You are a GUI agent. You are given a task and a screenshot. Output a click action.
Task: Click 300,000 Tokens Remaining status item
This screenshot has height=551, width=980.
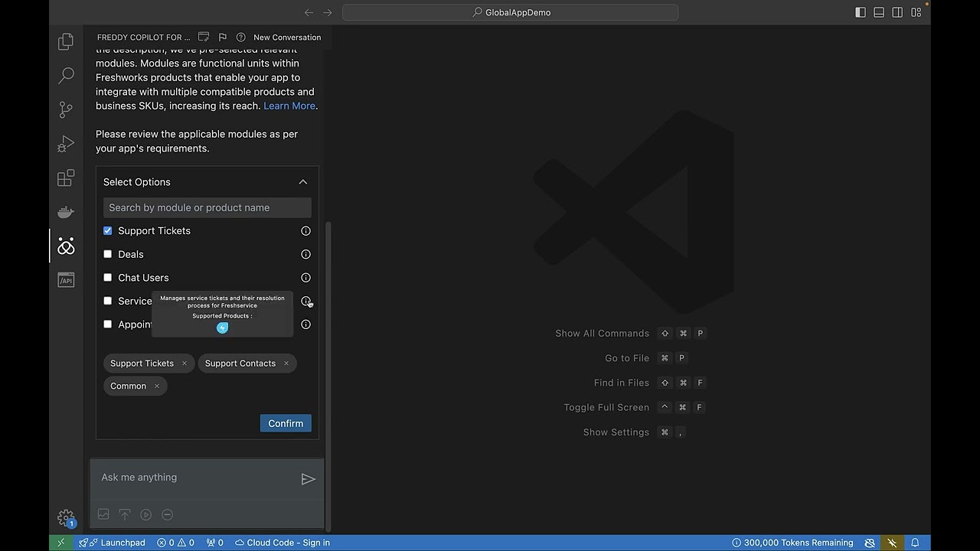792,543
